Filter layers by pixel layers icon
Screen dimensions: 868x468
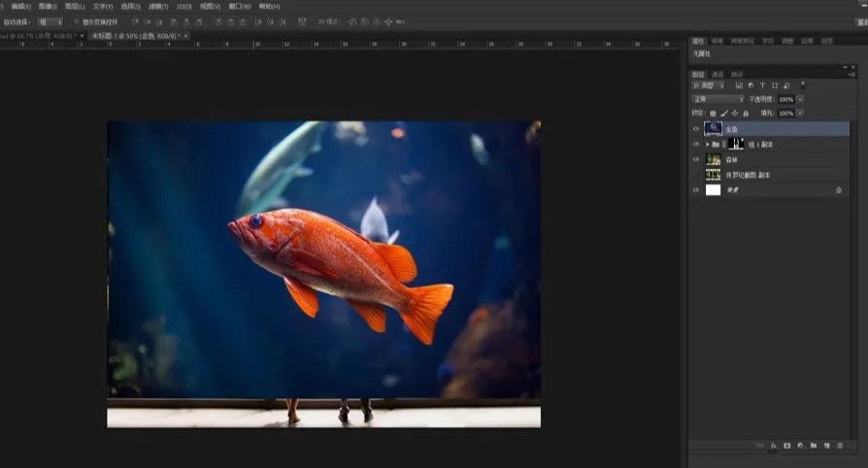click(x=739, y=85)
